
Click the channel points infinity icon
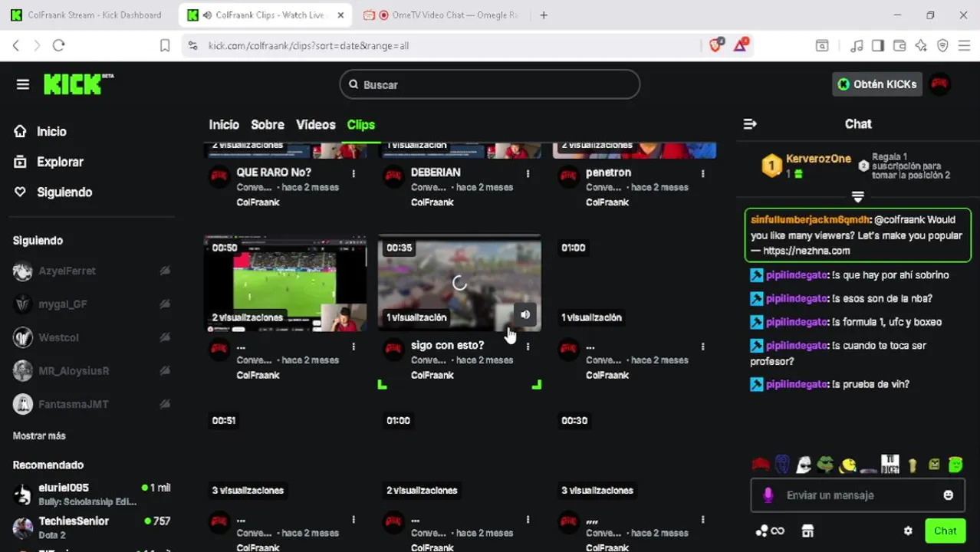(770, 531)
